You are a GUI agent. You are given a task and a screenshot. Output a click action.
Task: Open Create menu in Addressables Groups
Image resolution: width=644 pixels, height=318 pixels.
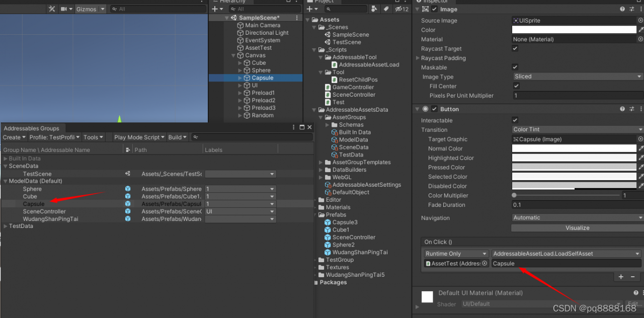tap(14, 137)
